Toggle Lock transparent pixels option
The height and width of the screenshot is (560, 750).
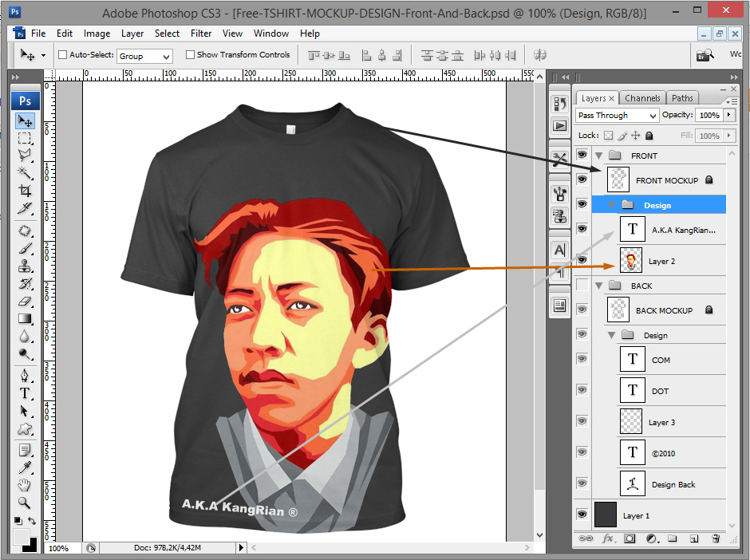coord(608,136)
